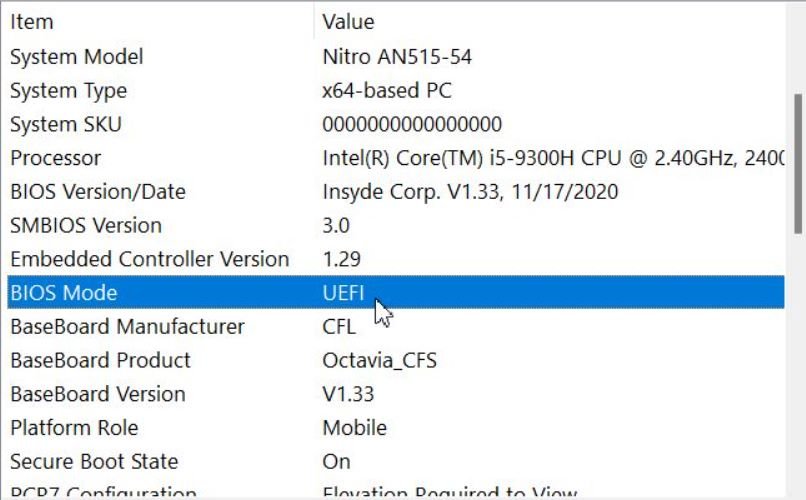The height and width of the screenshot is (500, 806).
Task: Click the Item column header
Action: [32, 21]
